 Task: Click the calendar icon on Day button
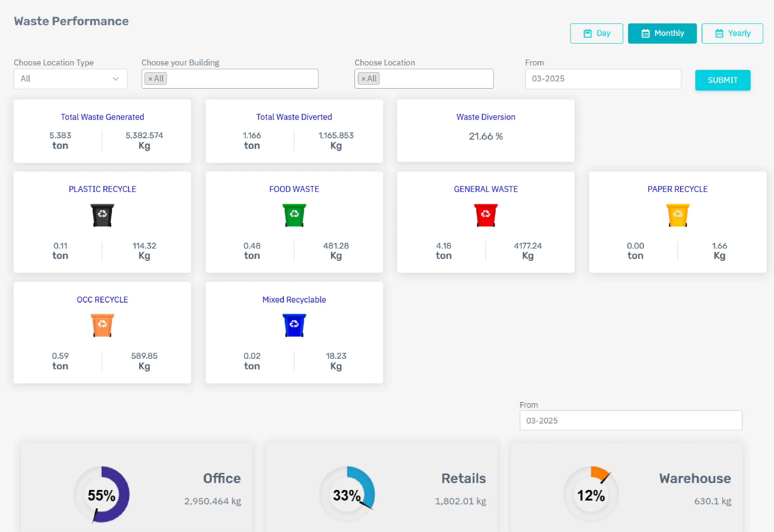(587, 33)
